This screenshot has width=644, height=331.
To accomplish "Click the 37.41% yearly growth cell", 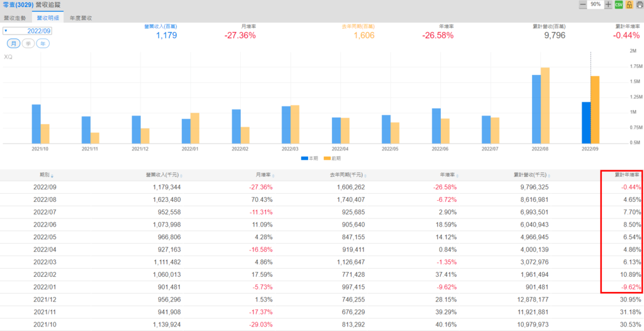I will coord(447,274).
